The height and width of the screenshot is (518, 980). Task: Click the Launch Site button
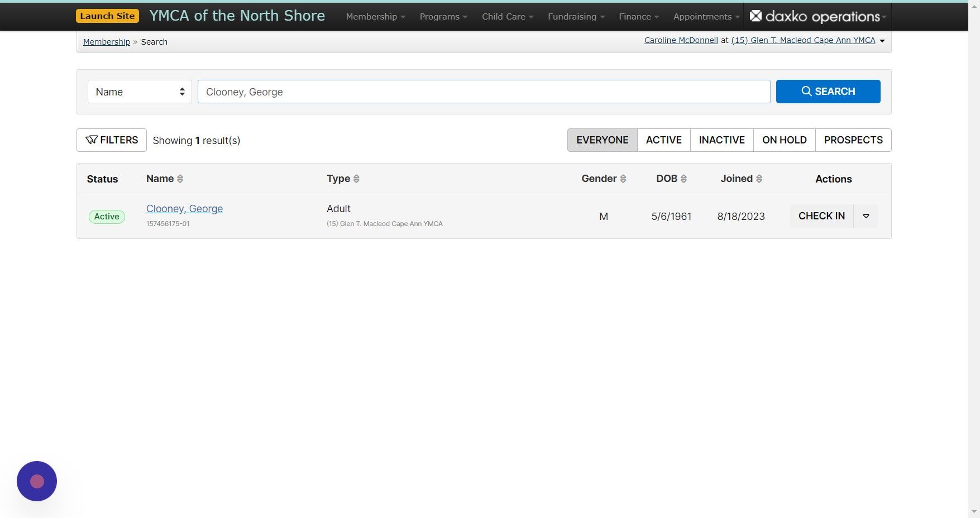click(107, 16)
